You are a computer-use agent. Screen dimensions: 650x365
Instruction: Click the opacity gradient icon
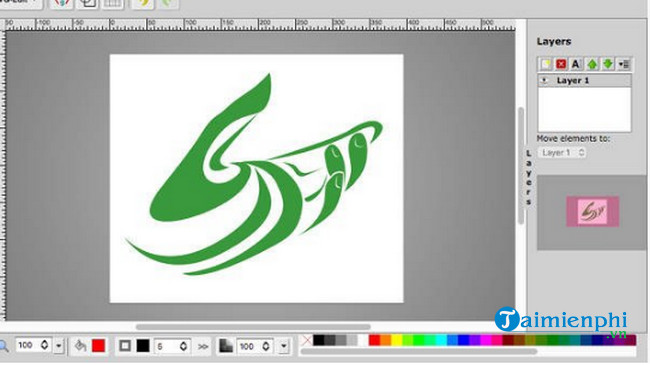(x=226, y=346)
